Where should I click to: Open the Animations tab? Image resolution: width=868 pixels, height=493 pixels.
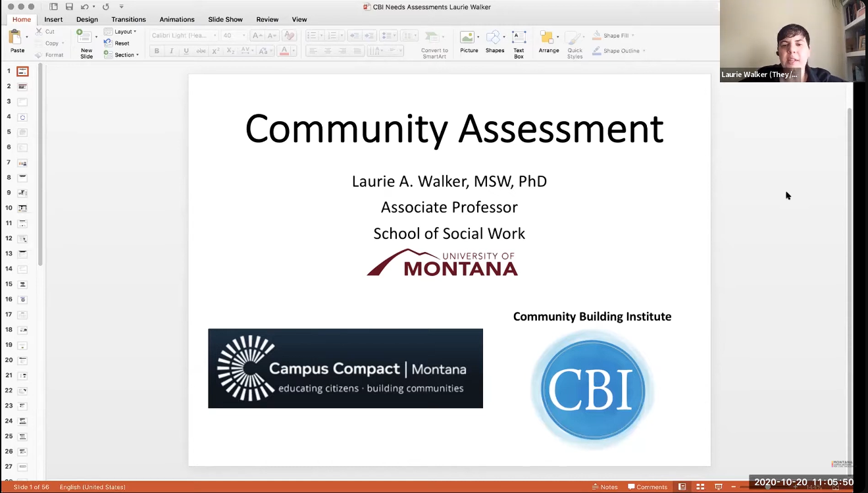(x=177, y=19)
